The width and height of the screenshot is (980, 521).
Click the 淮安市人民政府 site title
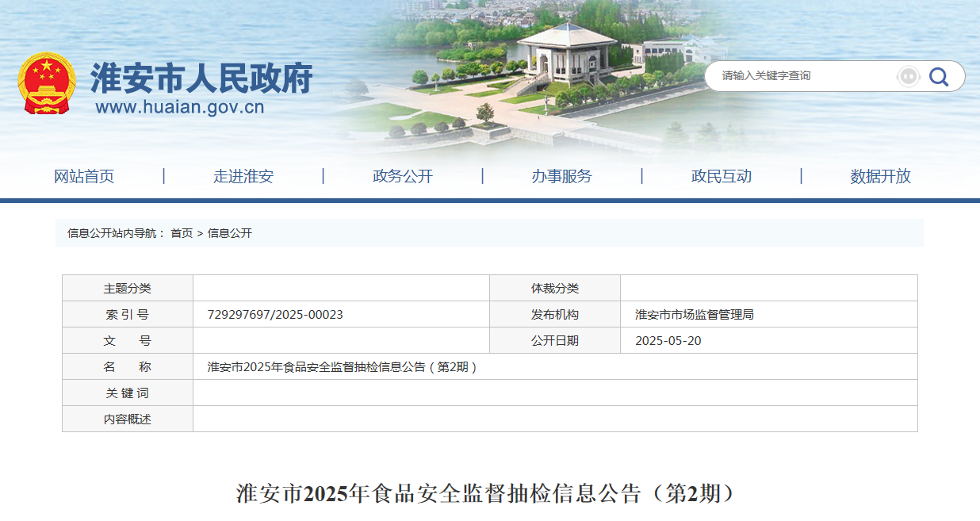201,78
